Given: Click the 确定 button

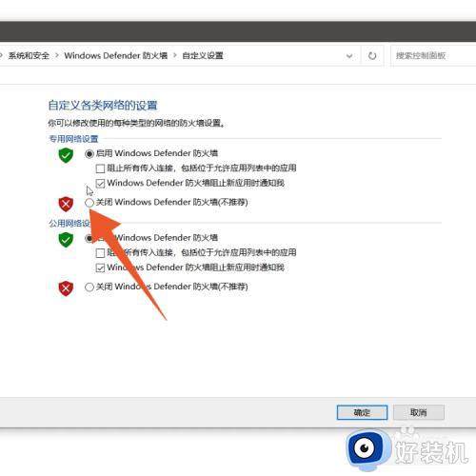Looking at the screenshot, I should (362, 412).
